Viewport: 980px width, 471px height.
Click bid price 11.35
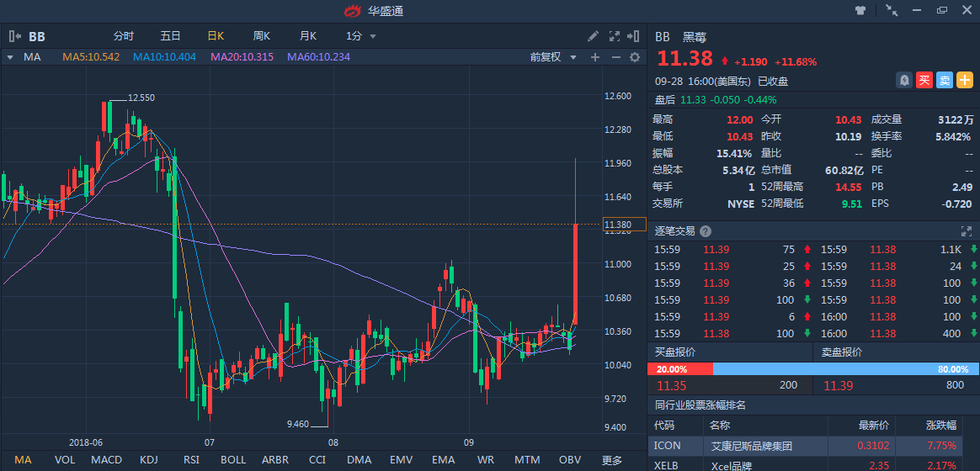669,385
